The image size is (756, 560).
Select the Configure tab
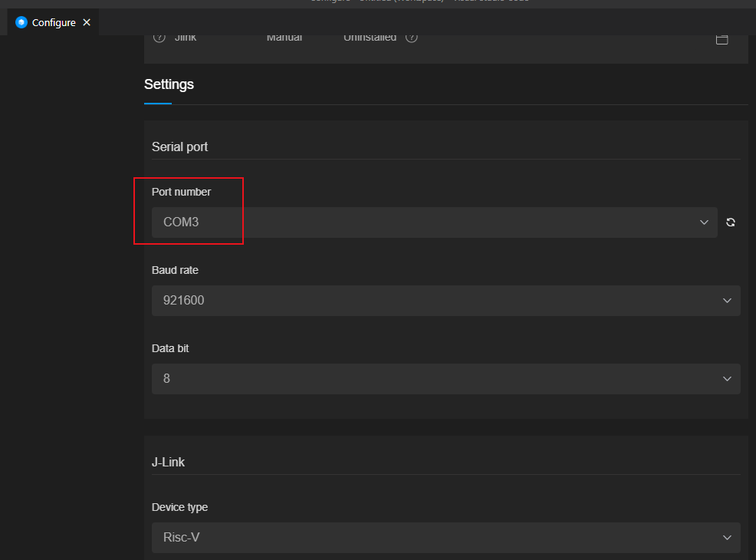[x=53, y=23]
